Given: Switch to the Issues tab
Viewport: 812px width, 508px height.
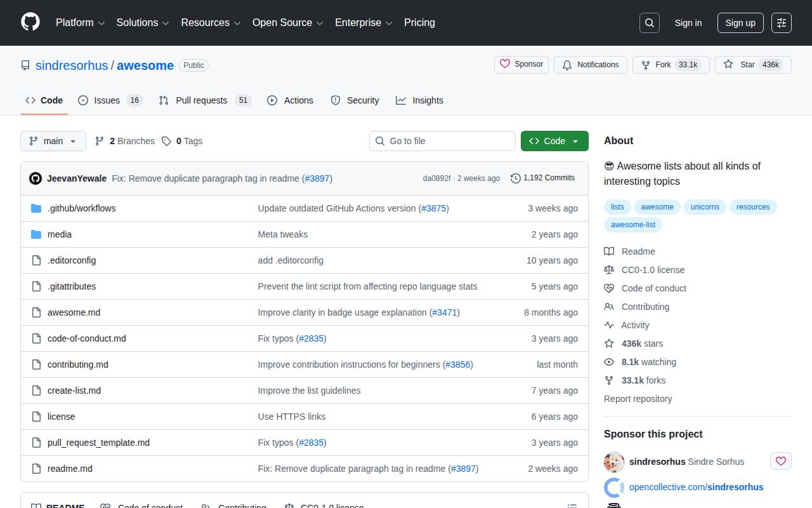Looking at the screenshot, I should click(107, 100).
